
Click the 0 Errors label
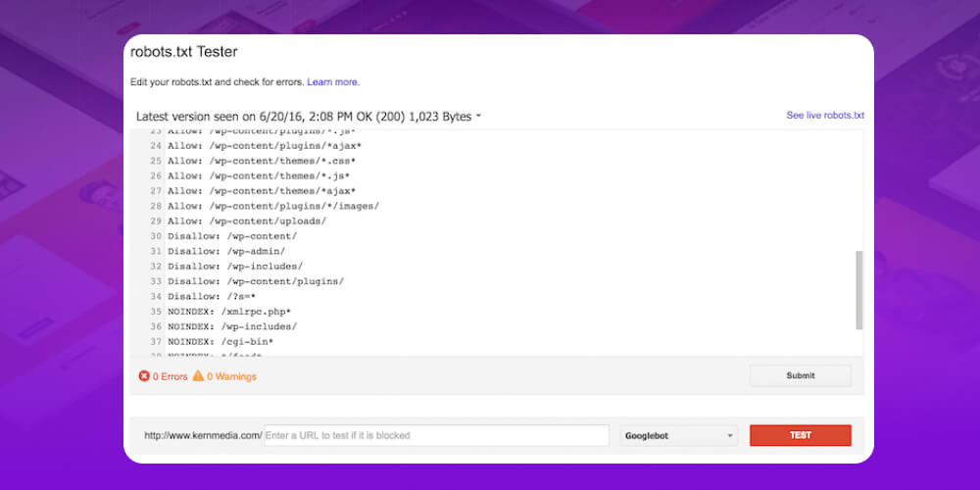(170, 377)
